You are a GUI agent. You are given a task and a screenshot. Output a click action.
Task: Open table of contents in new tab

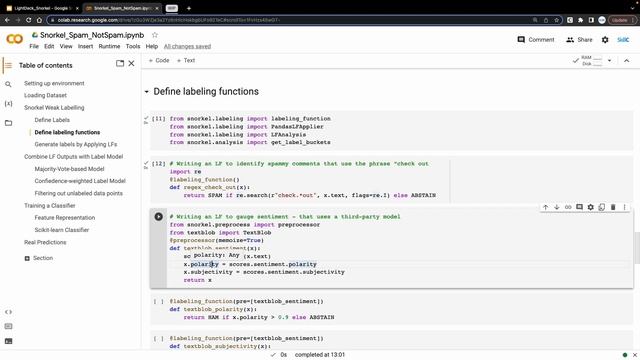pyautogui.click(x=120, y=63)
